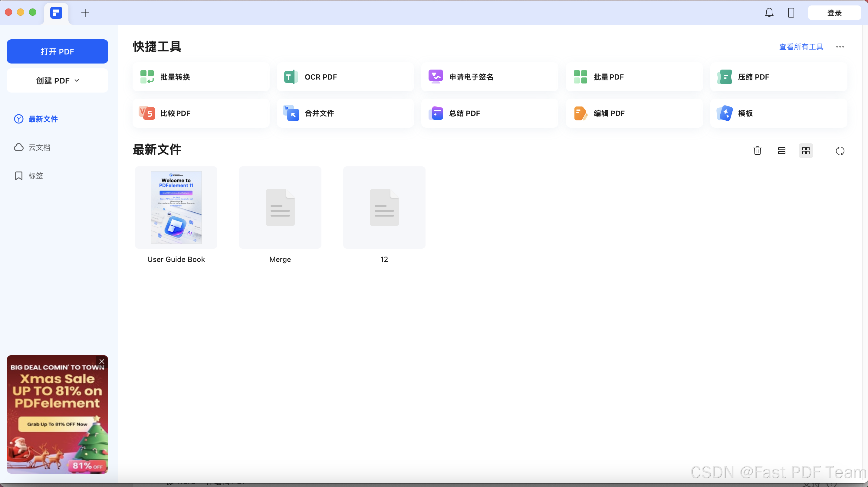The height and width of the screenshot is (487, 868).
Task: Select Cloud Documents (云文档) in sidebar
Action: [x=39, y=147]
